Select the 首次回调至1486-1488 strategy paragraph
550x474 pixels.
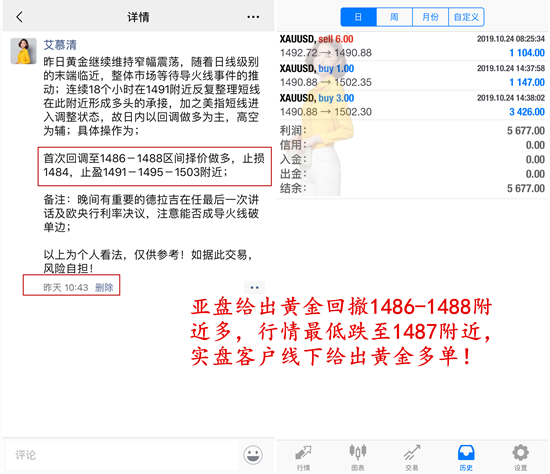point(154,165)
